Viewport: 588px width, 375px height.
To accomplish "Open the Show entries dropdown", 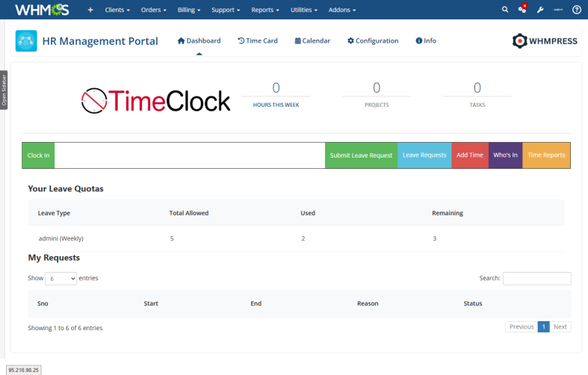I will (x=61, y=279).
